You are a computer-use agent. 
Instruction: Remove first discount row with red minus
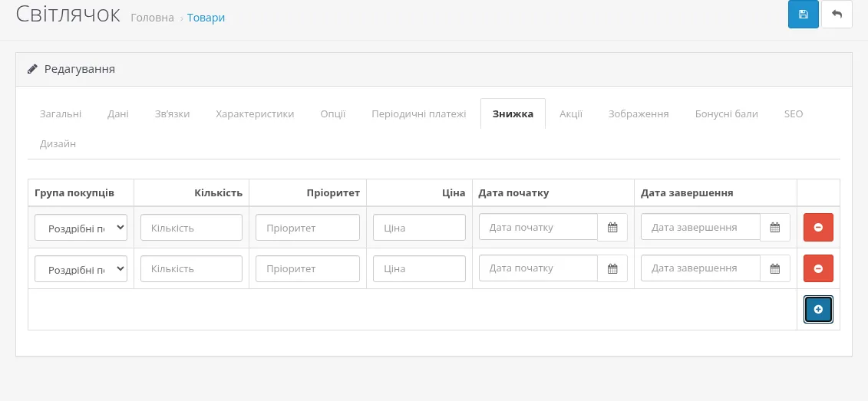818,227
